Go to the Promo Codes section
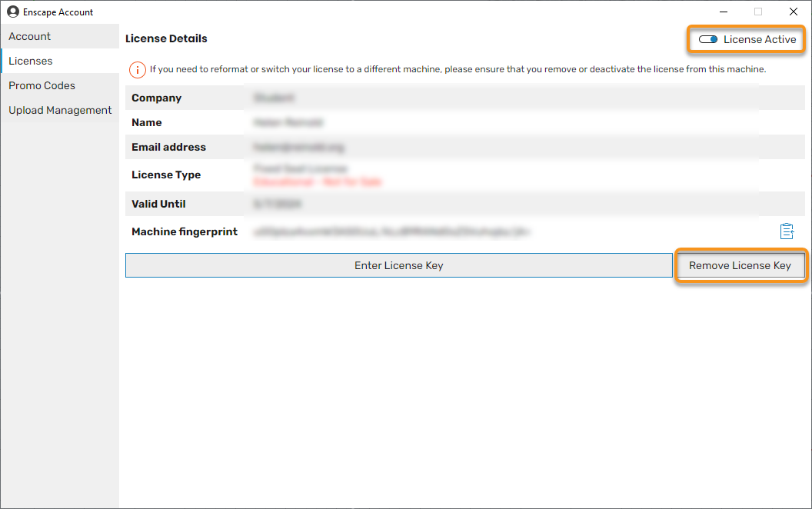The image size is (812, 509). click(42, 85)
